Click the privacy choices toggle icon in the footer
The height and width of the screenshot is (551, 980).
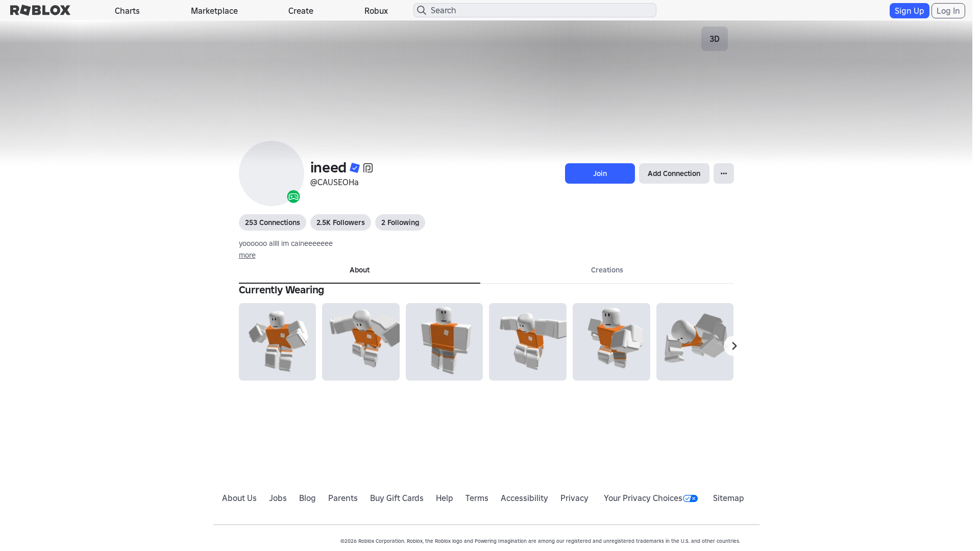click(690, 498)
